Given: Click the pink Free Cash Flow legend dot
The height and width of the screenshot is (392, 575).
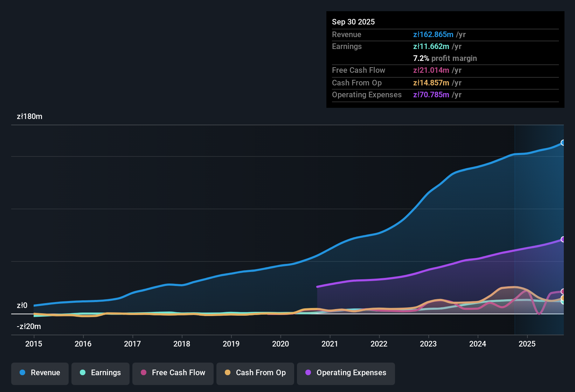Looking at the screenshot, I should pos(143,373).
